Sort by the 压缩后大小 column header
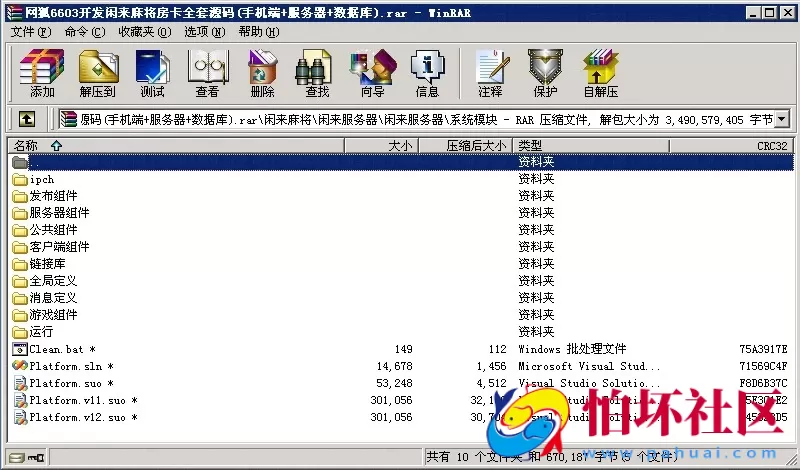The width and height of the screenshot is (800, 470). coord(466,145)
